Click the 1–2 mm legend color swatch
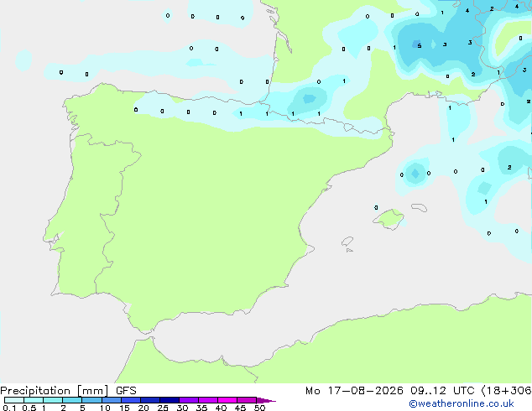 53,400
